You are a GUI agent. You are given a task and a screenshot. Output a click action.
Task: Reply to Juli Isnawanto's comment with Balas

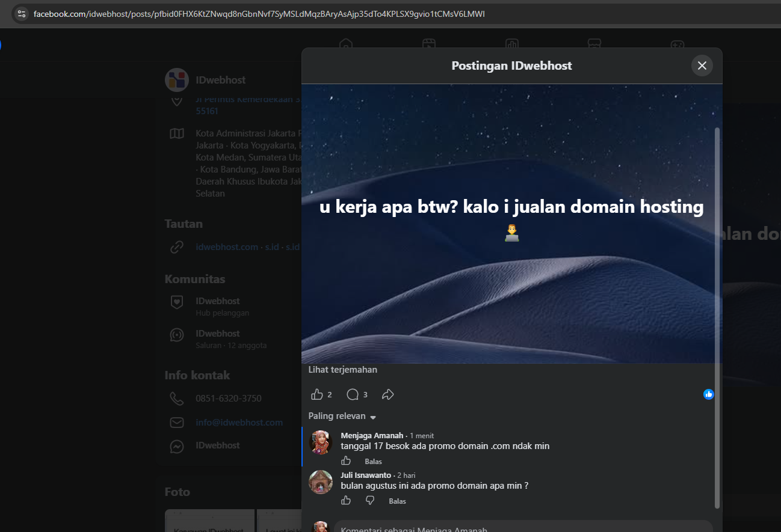(x=397, y=501)
